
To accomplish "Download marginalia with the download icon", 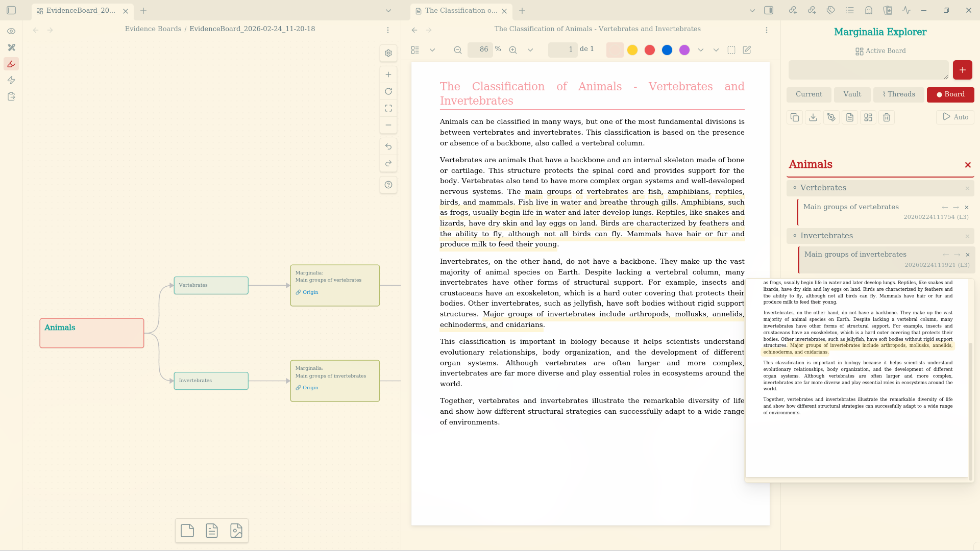I will point(813,117).
